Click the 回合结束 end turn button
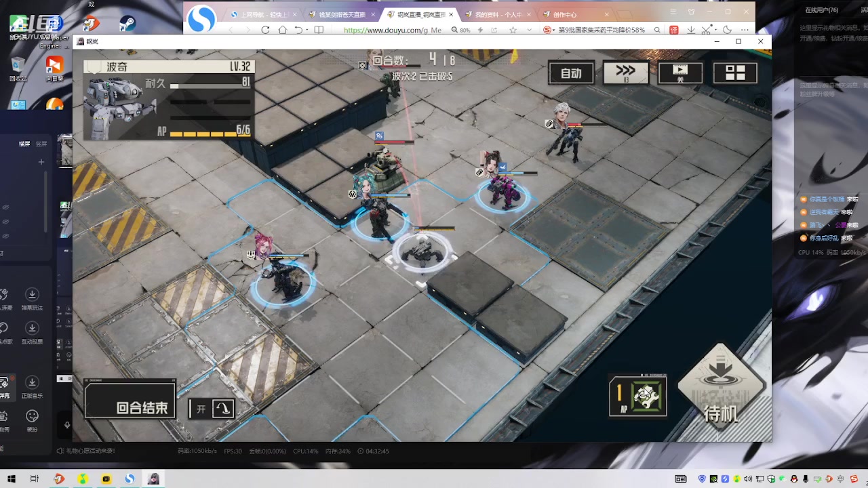The image size is (868, 488). pos(130,400)
